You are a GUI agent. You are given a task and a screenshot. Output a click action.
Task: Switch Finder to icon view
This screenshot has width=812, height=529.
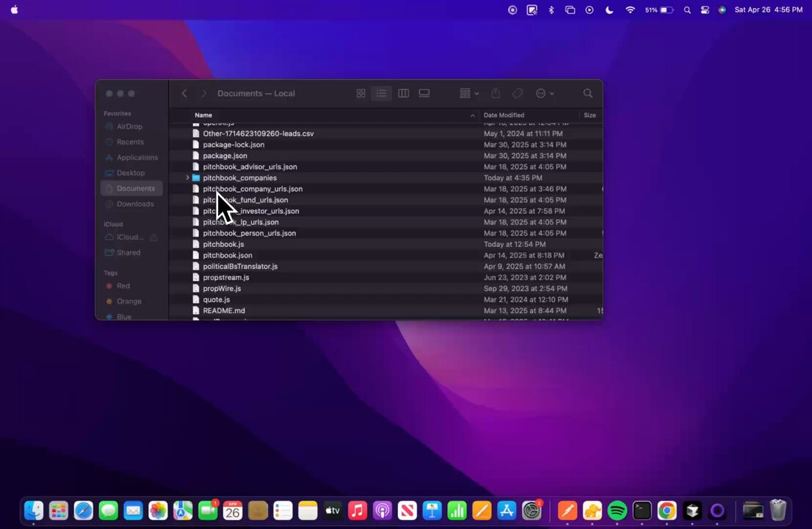pyautogui.click(x=360, y=93)
